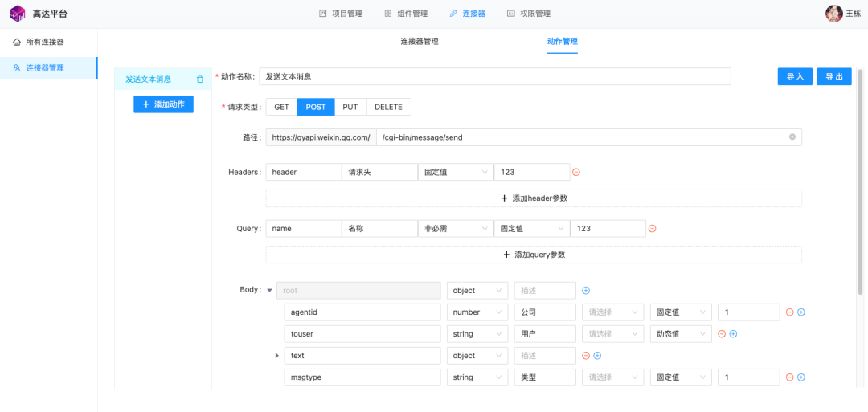Open the header value type dropdown 固定值
The width and height of the screenshot is (868, 412).
[x=456, y=172]
